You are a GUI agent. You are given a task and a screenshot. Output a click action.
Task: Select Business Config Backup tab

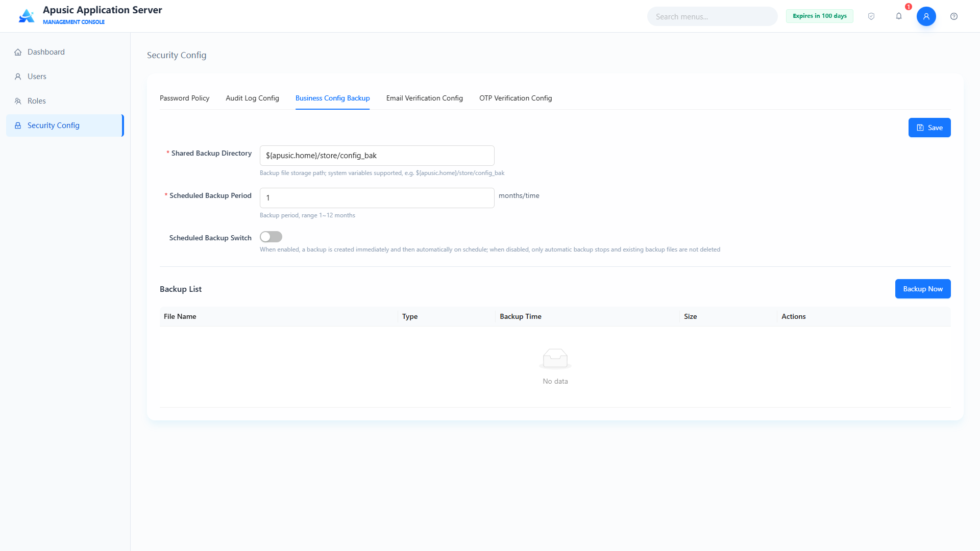click(332, 98)
